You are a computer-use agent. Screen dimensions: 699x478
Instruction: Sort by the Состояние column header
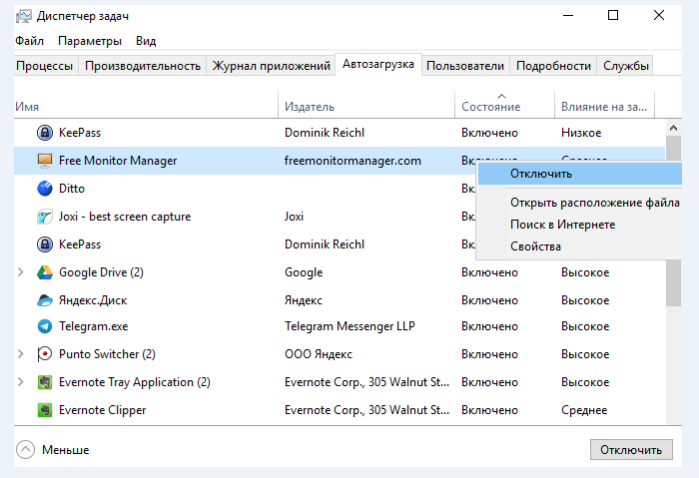(505, 106)
